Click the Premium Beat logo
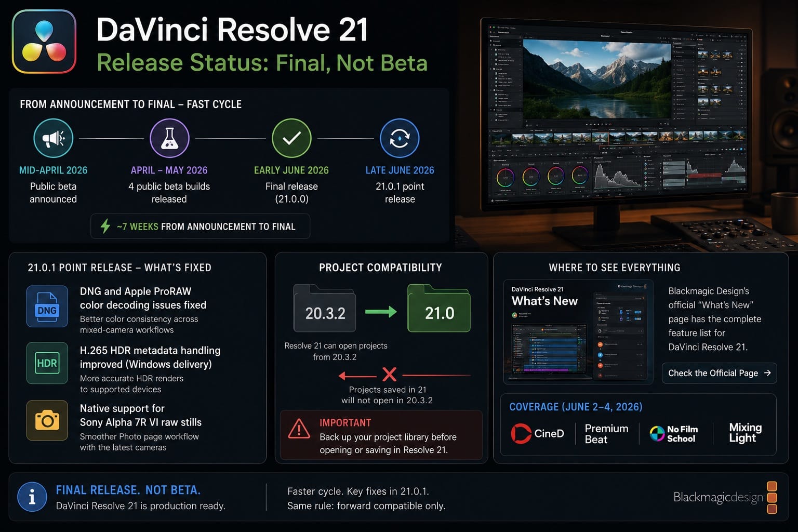 click(606, 434)
